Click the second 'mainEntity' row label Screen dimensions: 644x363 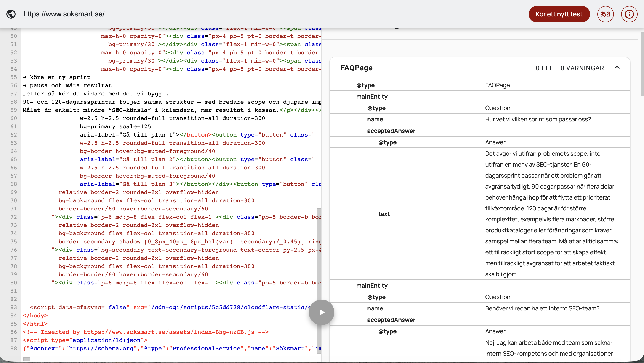tap(372, 286)
